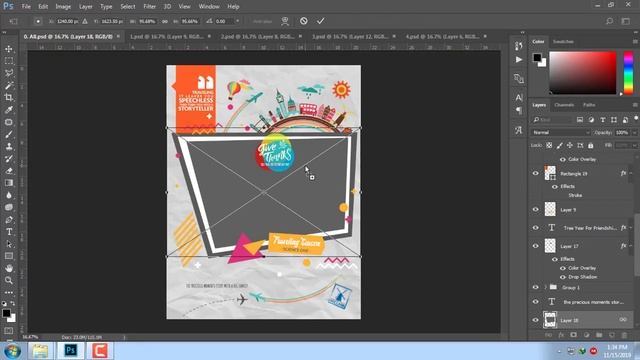This screenshot has height=360, width=640.
Task: Toggle lock transparent pixels
Action: pos(549,145)
